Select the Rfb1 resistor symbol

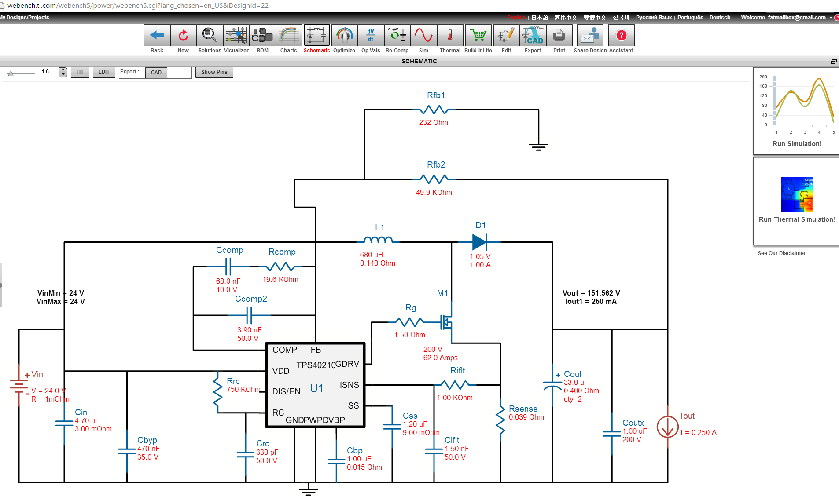coord(434,110)
